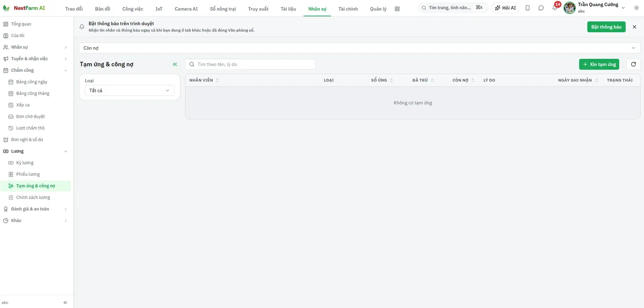Click the global search box in header
This screenshot has width=644, height=308.
pos(453,8)
